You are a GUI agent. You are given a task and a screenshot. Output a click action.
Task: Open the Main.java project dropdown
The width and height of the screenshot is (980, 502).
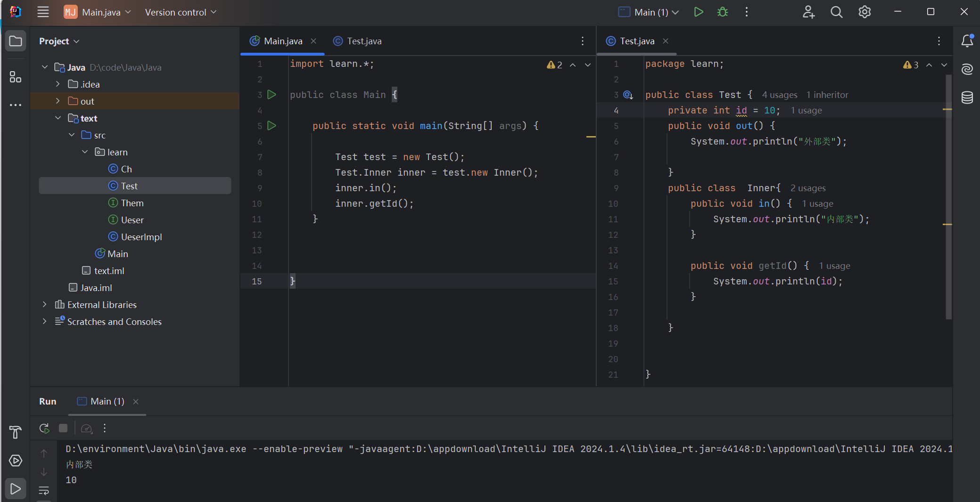[x=98, y=12]
